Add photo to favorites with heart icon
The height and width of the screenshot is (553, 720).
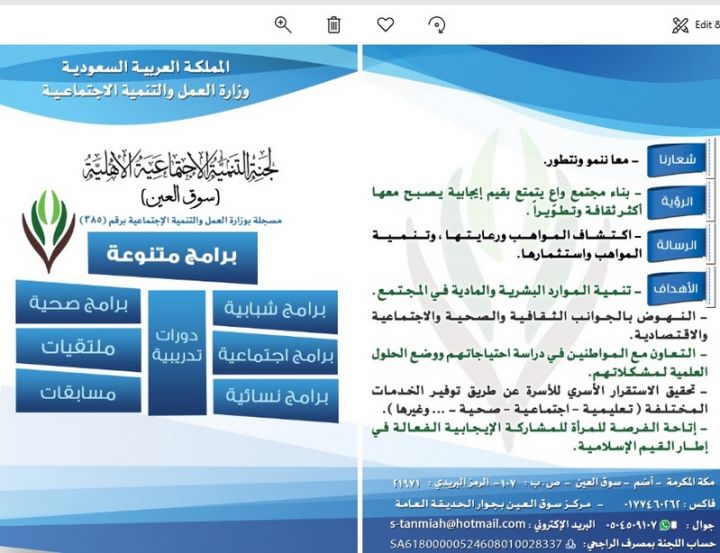[385, 24]
